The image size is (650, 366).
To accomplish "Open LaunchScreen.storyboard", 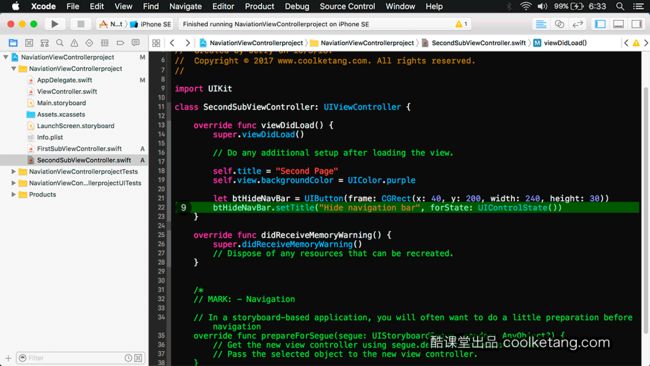I will click(x=75, y=126).
